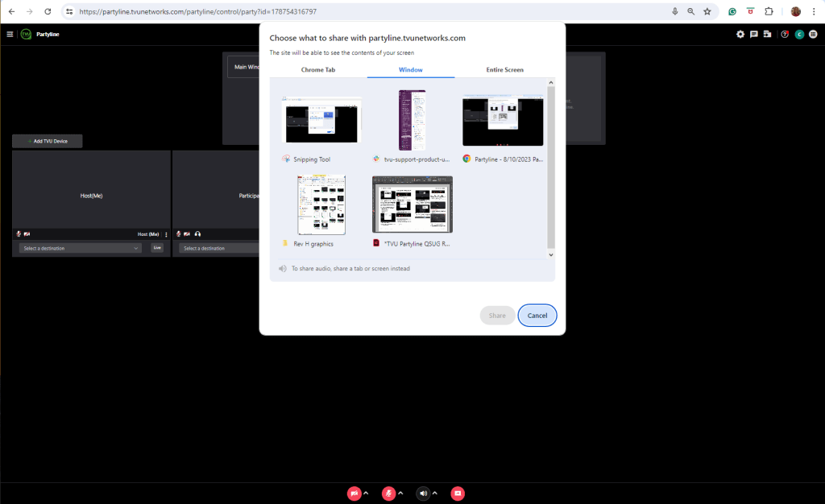Click the window list scroll down arrow
The height and width of the screenshot is (504, 825).
(551, 255)
